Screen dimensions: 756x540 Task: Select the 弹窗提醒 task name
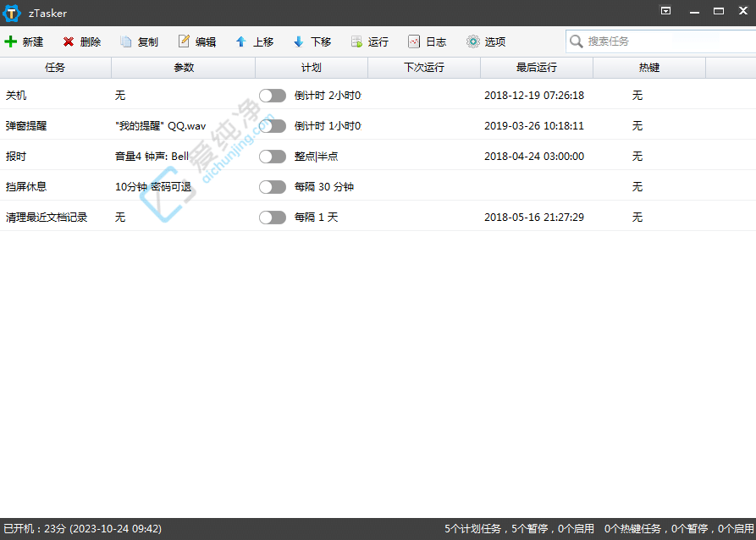coord(26,126)
